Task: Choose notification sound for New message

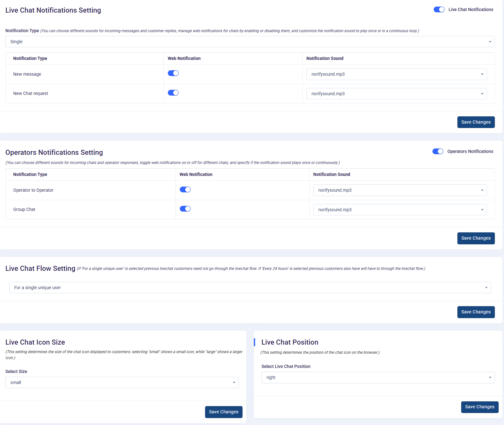Action: [x=396, y=74]
